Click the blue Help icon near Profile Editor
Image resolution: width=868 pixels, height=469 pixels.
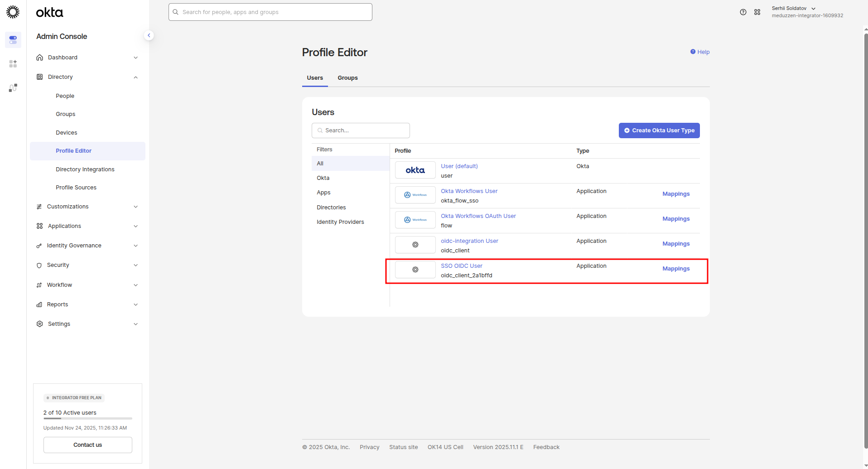(693, 52)
